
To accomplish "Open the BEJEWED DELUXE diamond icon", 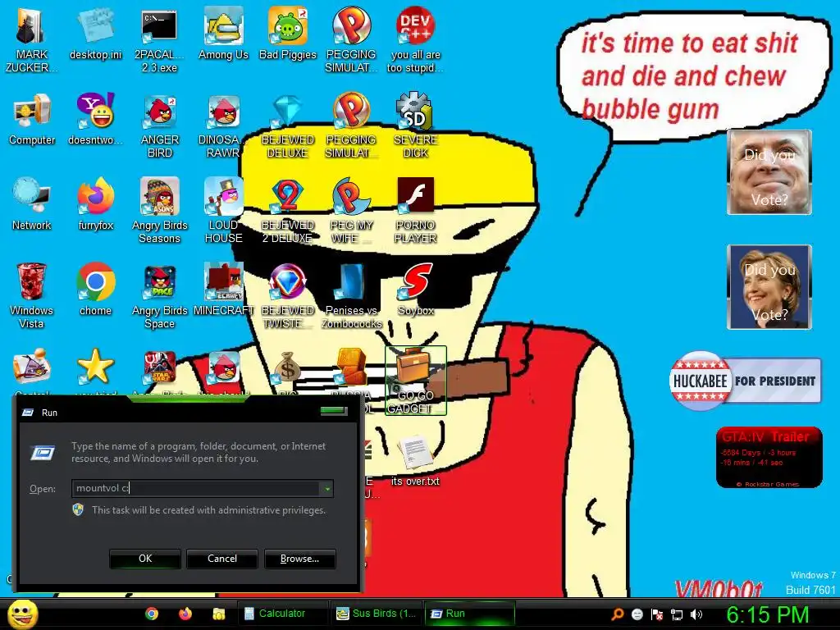I will click(x=288, y=126).
